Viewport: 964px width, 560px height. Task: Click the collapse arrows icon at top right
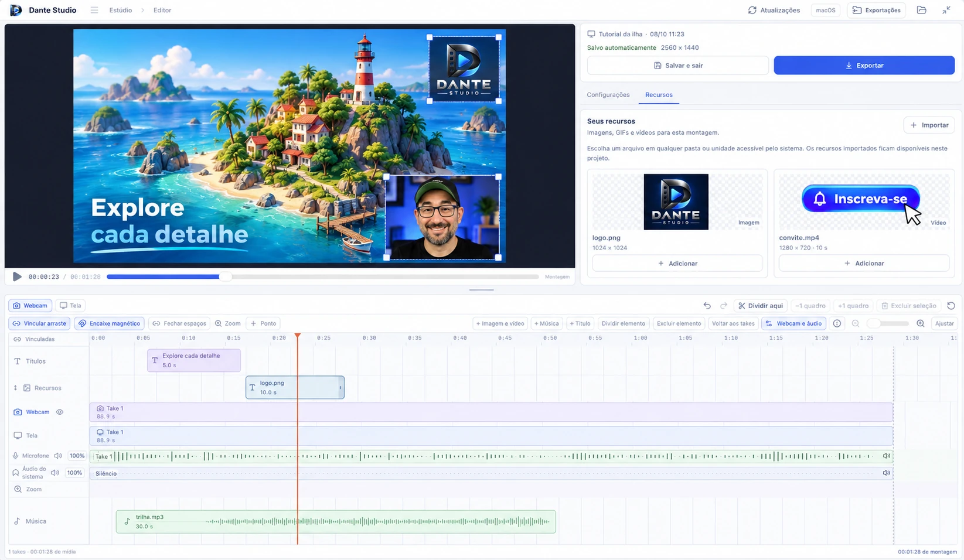click(x=946, y=10)
